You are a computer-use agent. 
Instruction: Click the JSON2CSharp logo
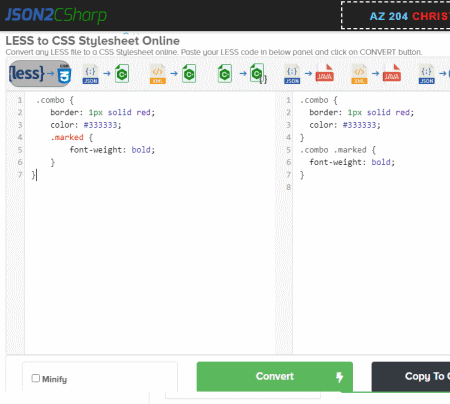click(56, 15)
